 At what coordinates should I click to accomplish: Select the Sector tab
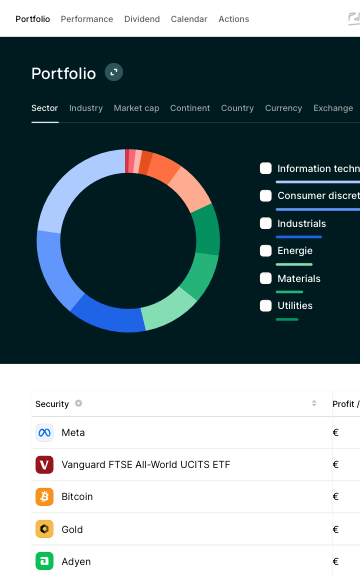click(45, 108)
